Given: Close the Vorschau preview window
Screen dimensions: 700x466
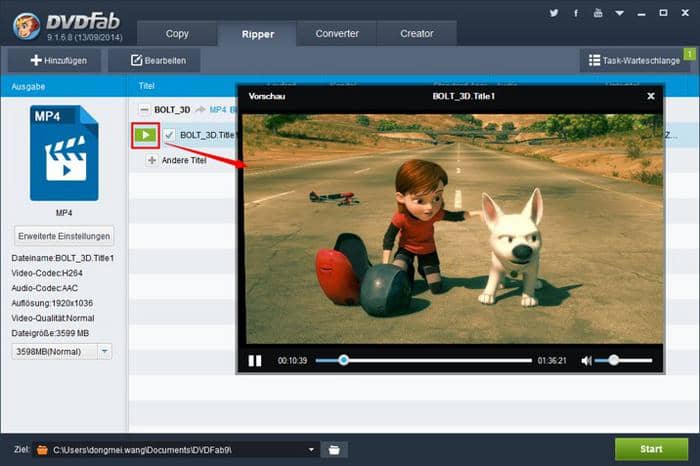Looking at the screenshot, I should (x=651, y=96).
